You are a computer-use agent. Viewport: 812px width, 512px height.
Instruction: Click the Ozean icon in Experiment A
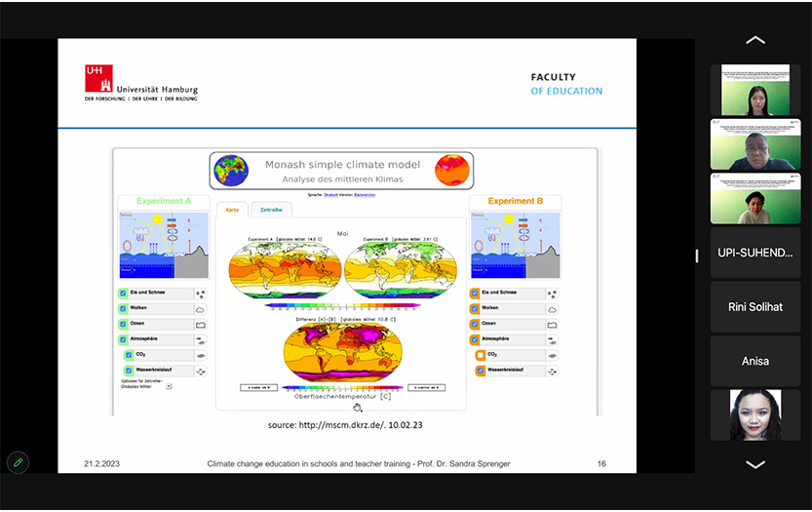201,324
